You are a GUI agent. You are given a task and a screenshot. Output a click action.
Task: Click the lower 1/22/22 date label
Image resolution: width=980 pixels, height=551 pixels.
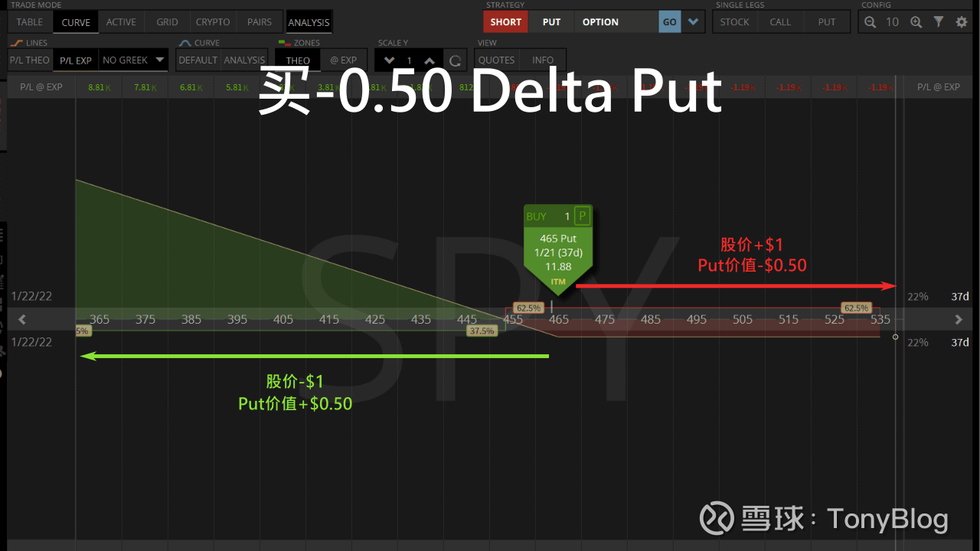coord(31,342)
